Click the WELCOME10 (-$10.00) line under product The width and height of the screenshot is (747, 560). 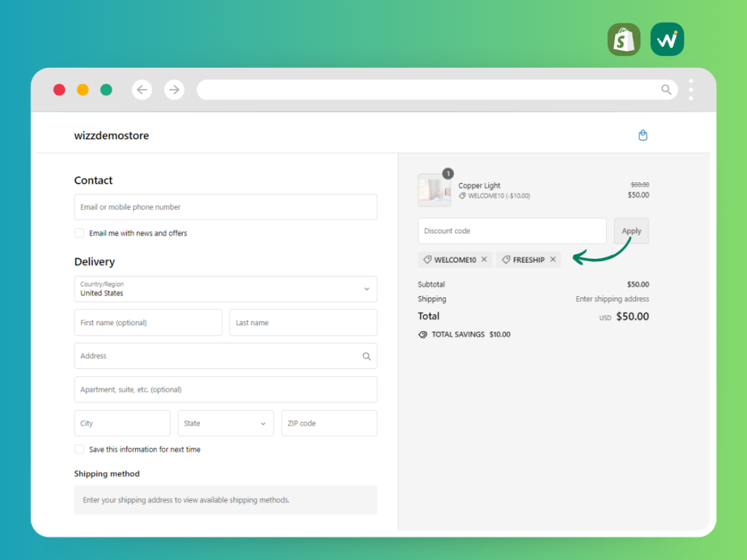point(495,195)
